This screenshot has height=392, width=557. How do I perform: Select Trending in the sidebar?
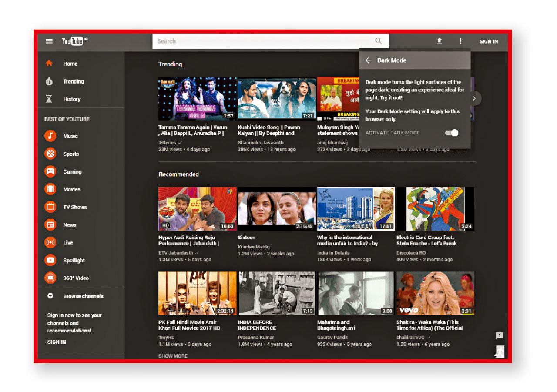click(74, 81)
